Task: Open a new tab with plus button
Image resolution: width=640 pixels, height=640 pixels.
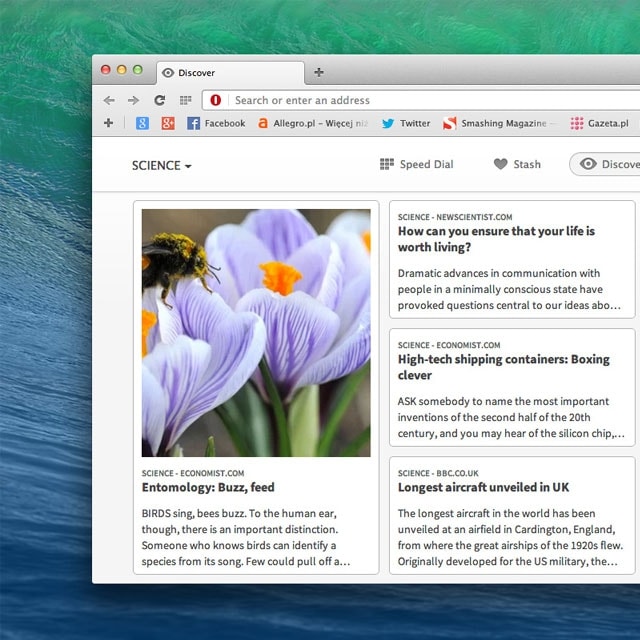Action: point(319,72)
